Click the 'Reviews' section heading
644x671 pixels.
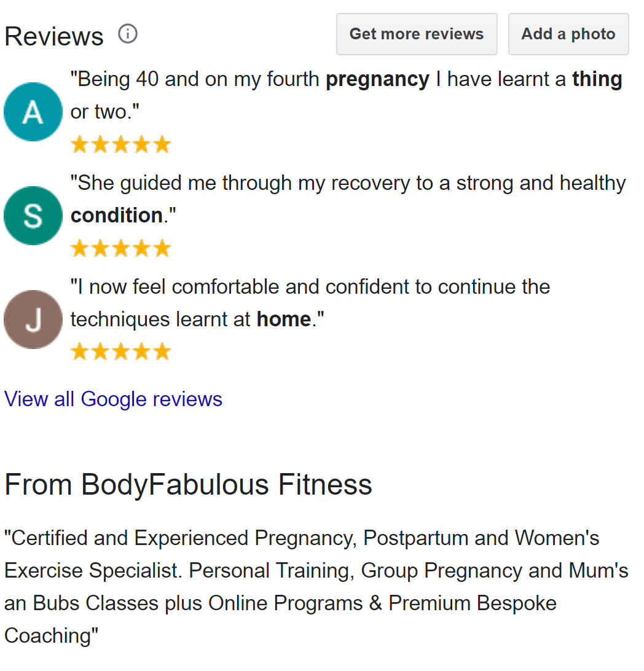[54, 36]
